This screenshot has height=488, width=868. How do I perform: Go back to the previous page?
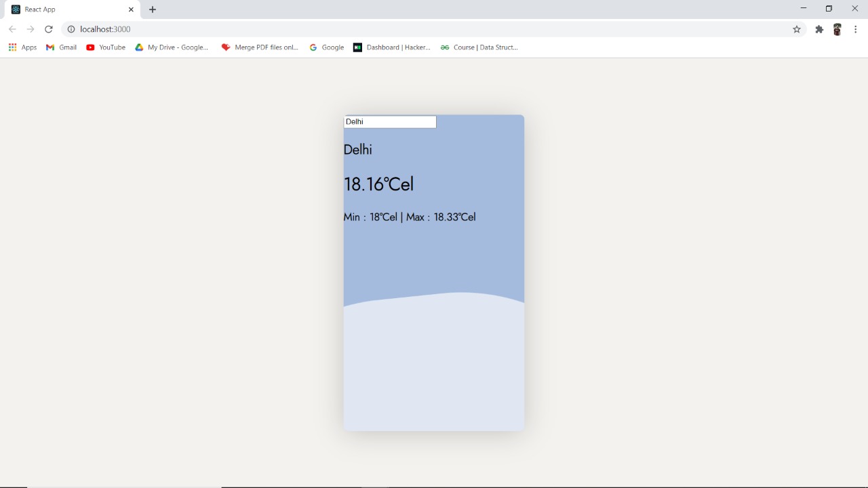coord(12,29)
